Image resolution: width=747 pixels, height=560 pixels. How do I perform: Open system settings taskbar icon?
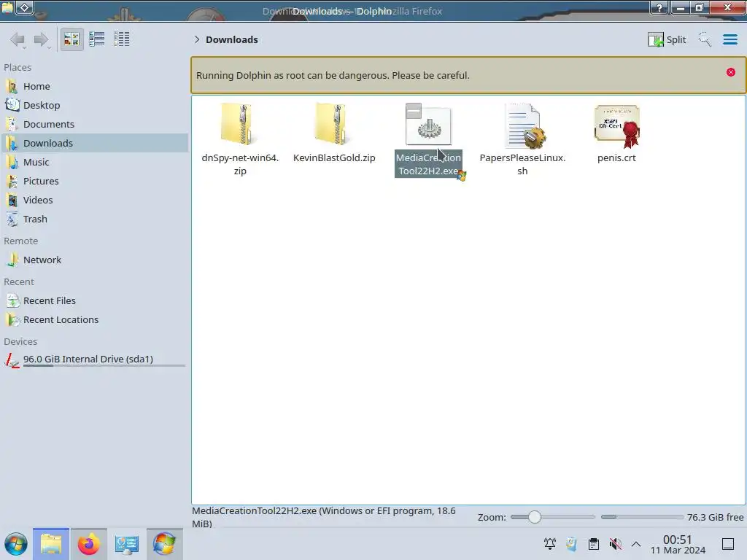click(126, 544)
